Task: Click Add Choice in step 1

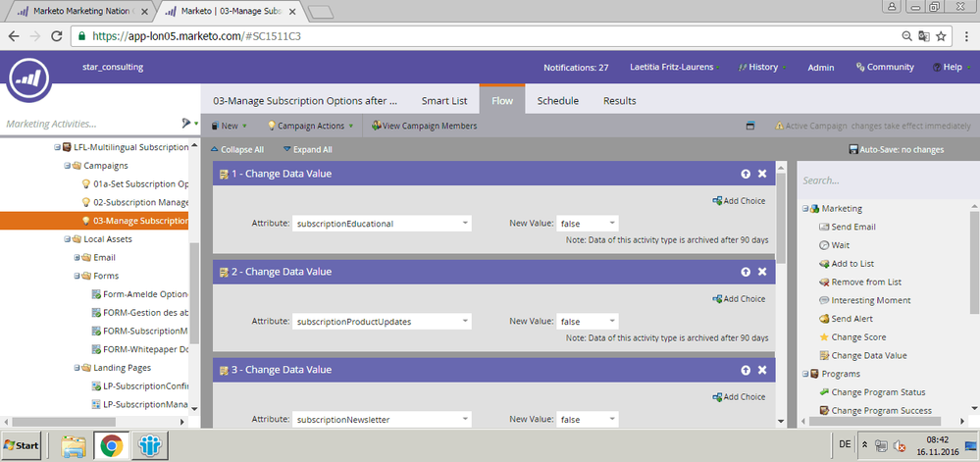Action: pyautogui.click(x=739, y=201)
